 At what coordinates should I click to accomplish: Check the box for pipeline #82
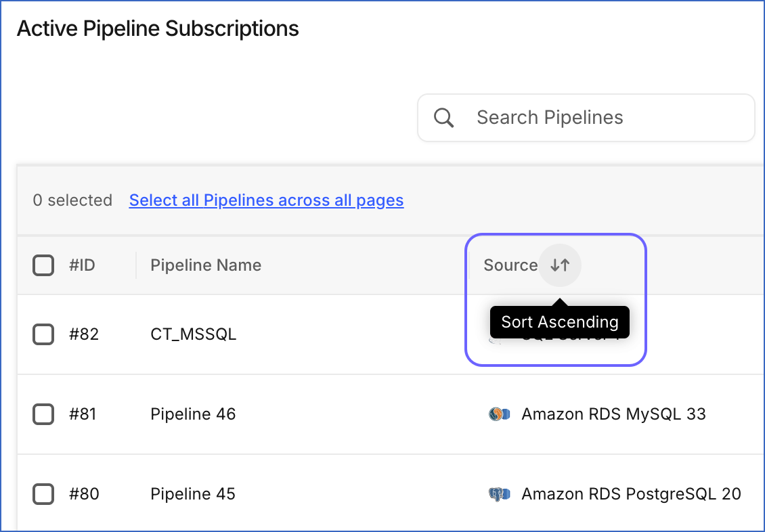click(x=43, y=334)
